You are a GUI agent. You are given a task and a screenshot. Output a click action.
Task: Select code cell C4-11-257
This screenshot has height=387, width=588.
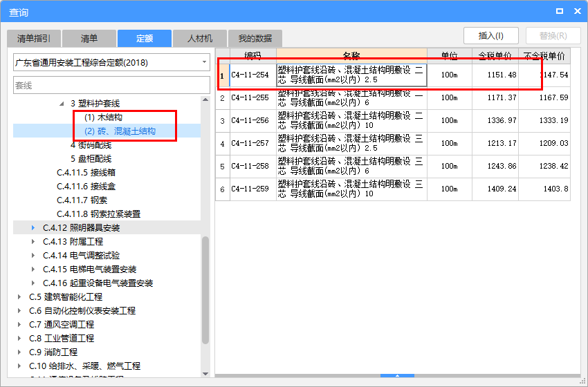point(253,144)
